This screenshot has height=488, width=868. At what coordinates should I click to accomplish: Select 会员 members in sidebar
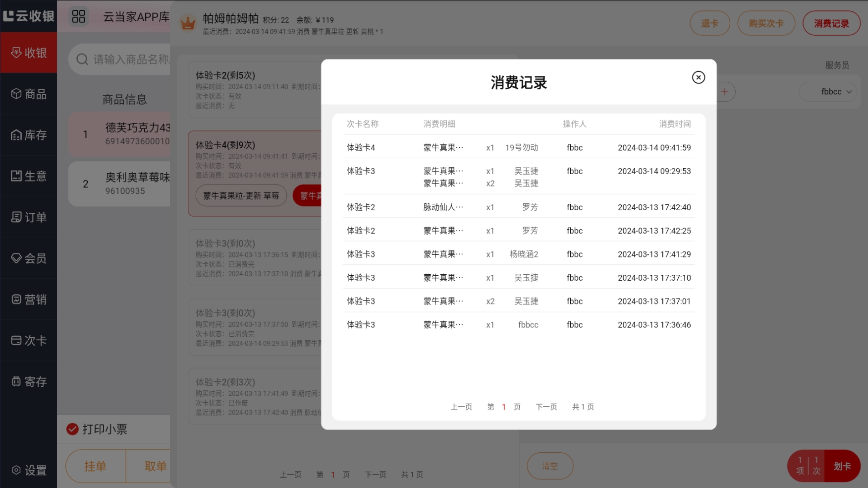coord(29,258)
